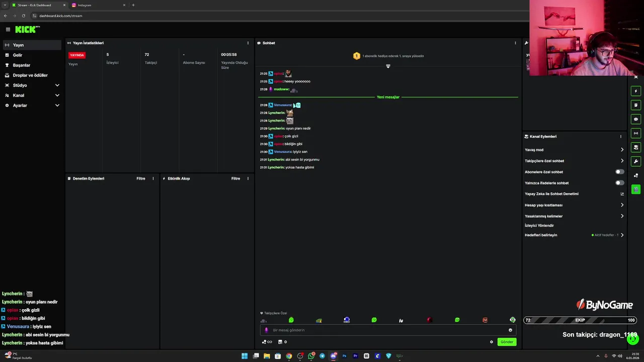Open Hedefleri belirleyin goals settings
The width and height of the screenshot is (644, 362).
[x=574, y=235]
